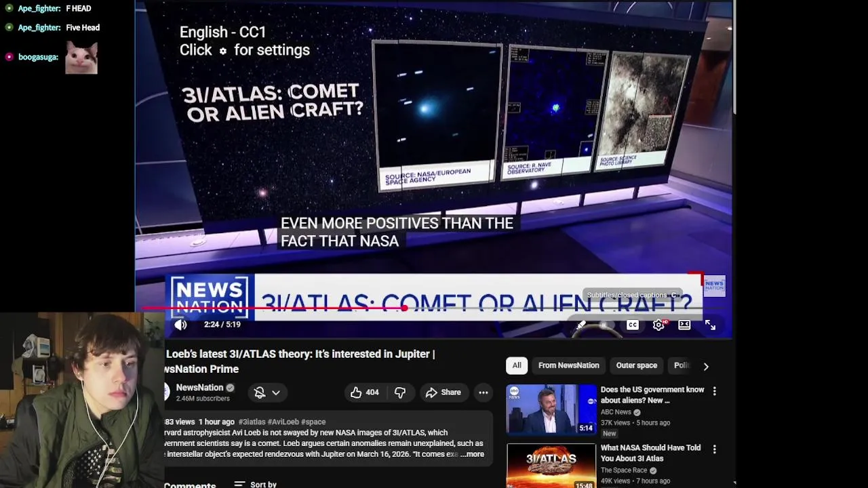868x488 pixels.
Task: Toggle closed captions with the CC button
Action: [x=633, y=325]
